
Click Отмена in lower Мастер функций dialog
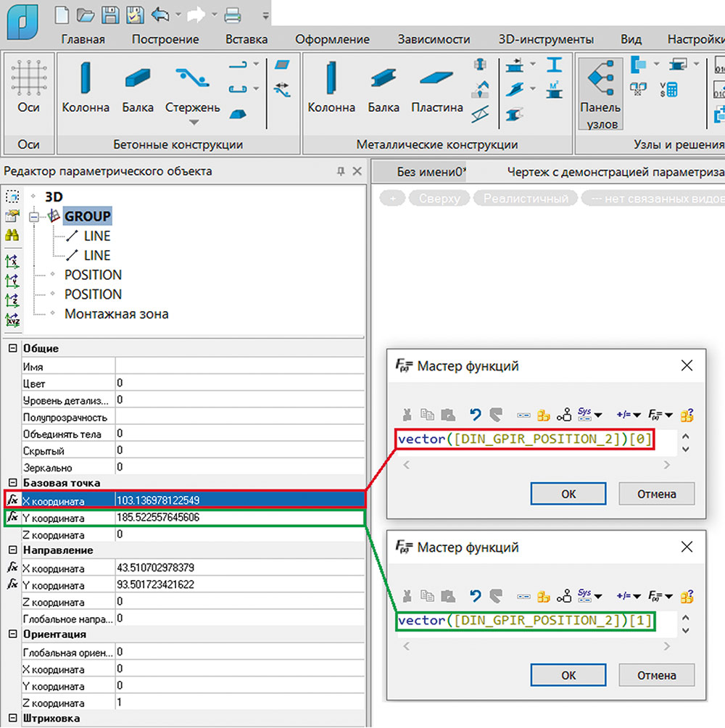[x=656, y=675]
